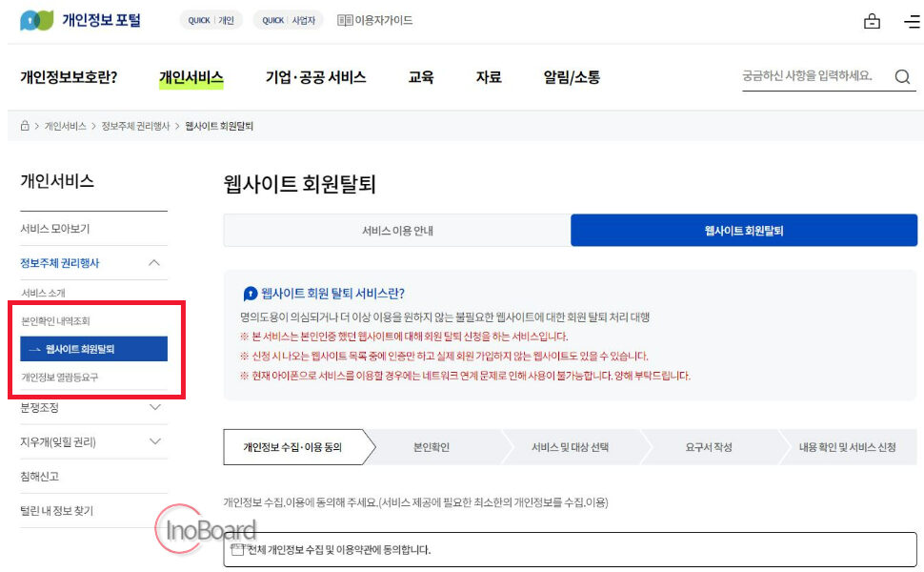Open 개인정보 열람등요구 in sidebar
The height and width of the screenshot is (572, 924).
tap(59, 378)
